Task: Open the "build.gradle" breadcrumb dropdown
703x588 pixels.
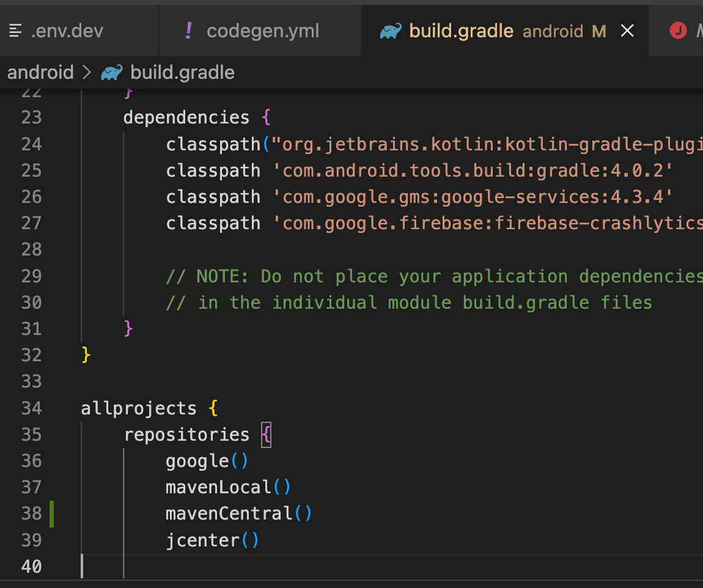Action: click(x=180, y=72)
